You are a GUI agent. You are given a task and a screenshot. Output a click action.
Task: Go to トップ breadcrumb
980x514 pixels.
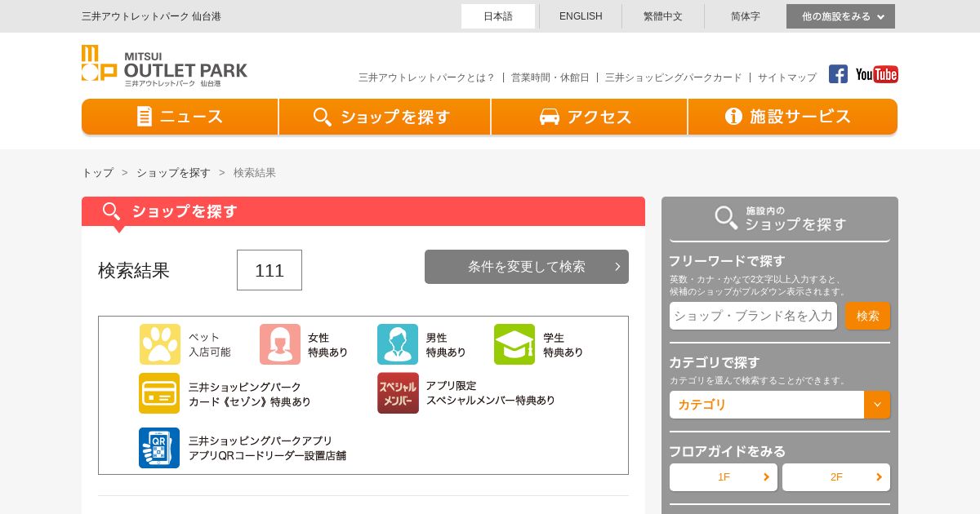(97, 173)
